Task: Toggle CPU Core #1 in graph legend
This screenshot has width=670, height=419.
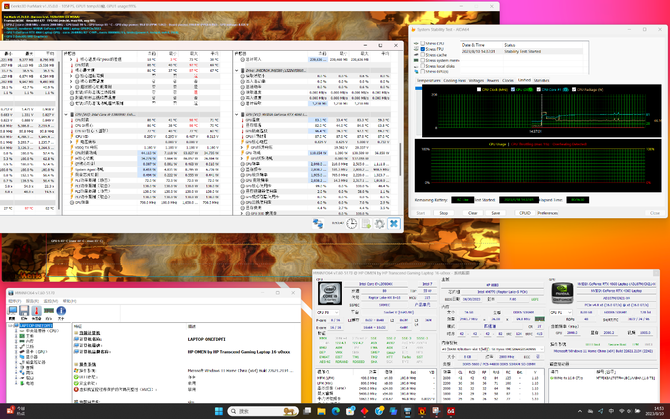Action: (x=539, y=90)
